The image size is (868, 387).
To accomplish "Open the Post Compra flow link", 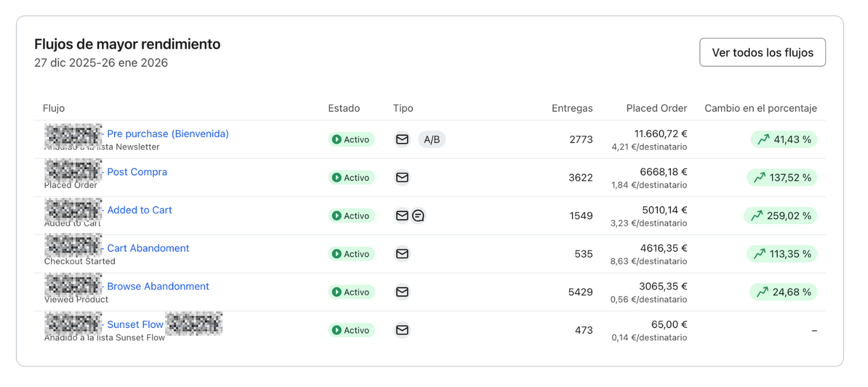I will click(137, 172).
